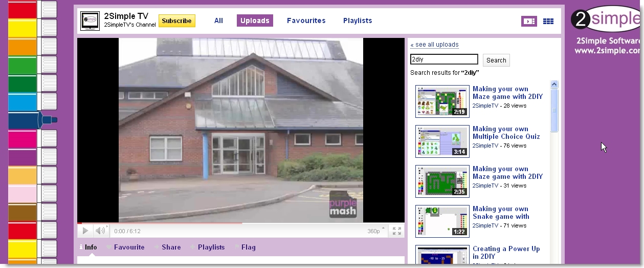
Task: Click the video progress bar
Action: [241, 223]
